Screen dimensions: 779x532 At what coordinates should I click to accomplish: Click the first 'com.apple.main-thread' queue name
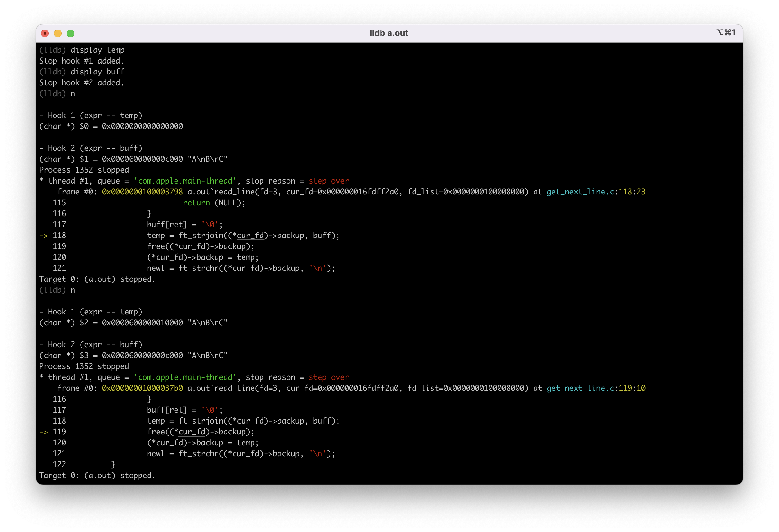click(x=185, y=181)
